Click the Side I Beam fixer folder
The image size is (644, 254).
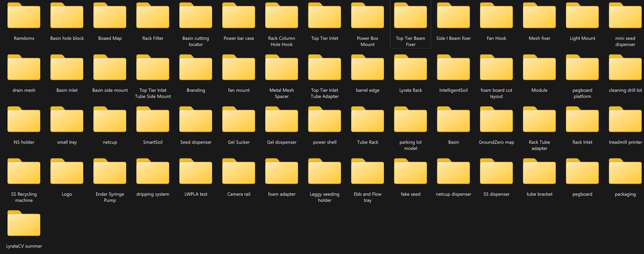[453, 15]
